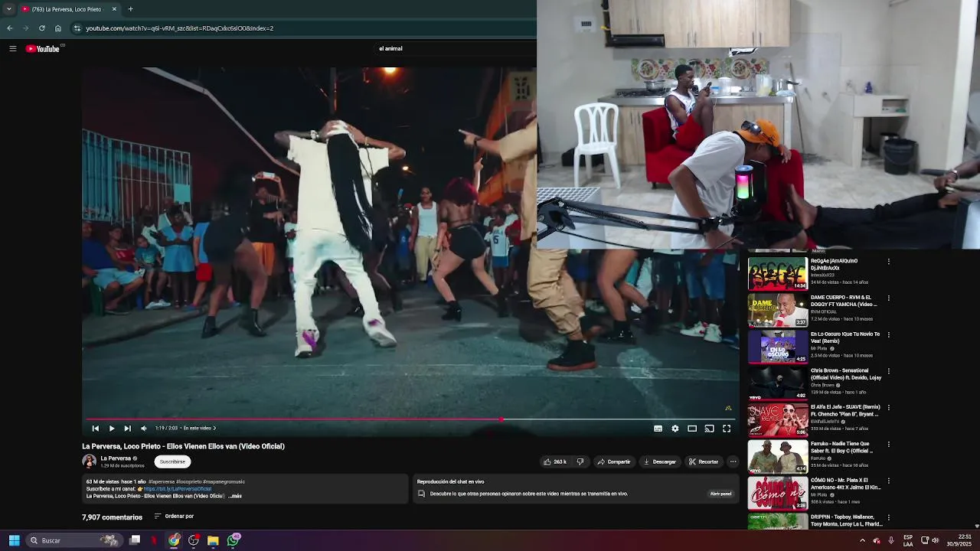Image resolution: width=980 pixels, height=551 pixels.
Task: Open options menu for SUAVE Remix video
Action: (x=889, y=408)
